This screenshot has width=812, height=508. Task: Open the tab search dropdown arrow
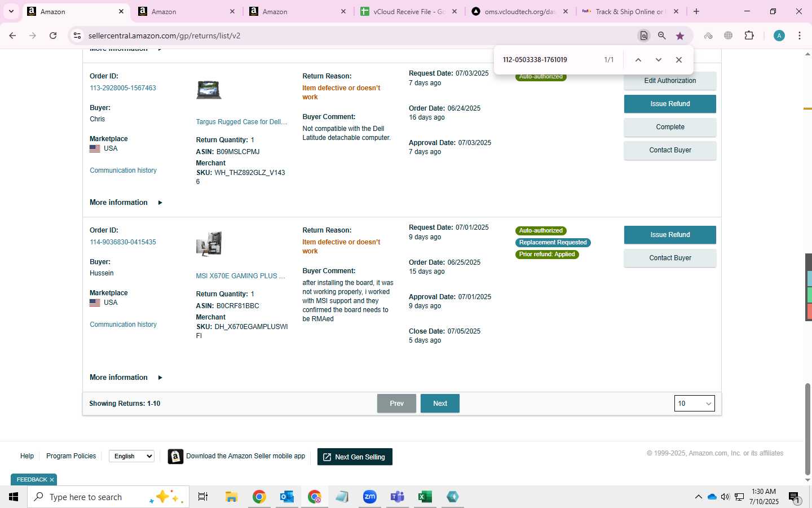coord(11,11)
